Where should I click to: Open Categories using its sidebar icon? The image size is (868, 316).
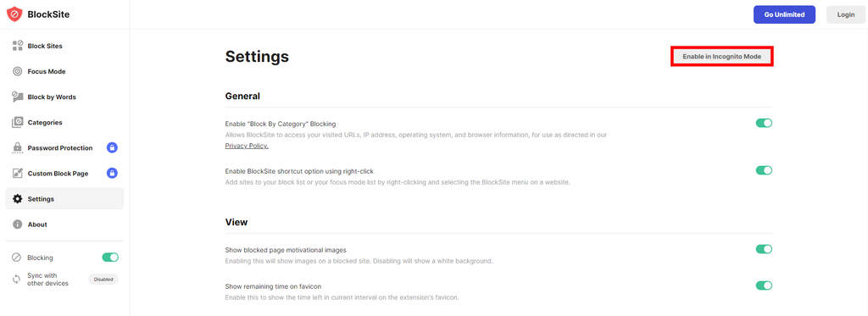coord(17,122)
